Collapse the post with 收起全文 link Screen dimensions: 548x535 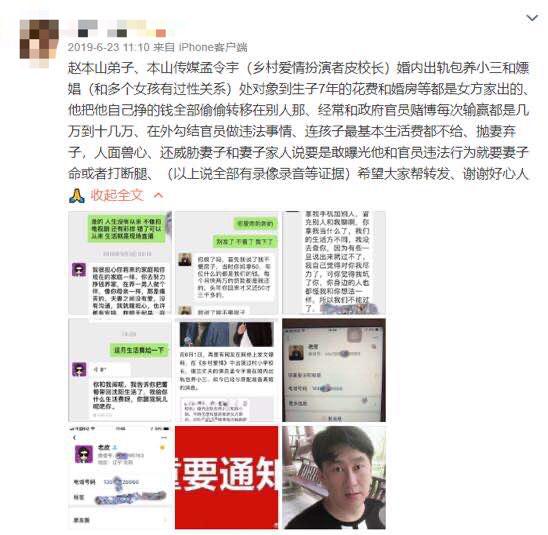pos(117,195)
